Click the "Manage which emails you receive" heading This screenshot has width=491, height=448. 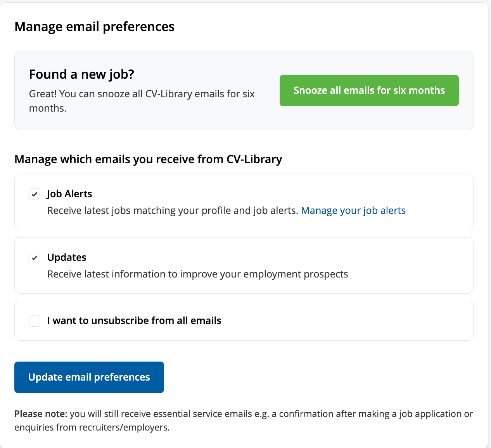point(148,159)
